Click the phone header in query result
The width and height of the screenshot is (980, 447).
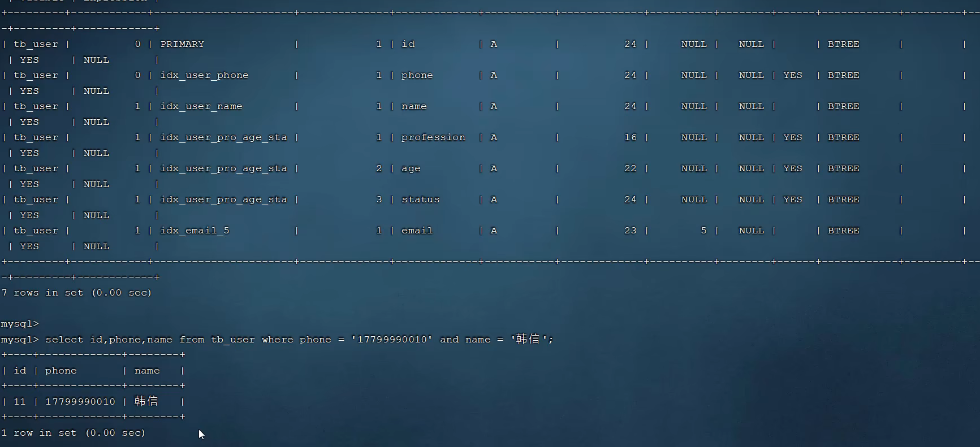[61, 371]
